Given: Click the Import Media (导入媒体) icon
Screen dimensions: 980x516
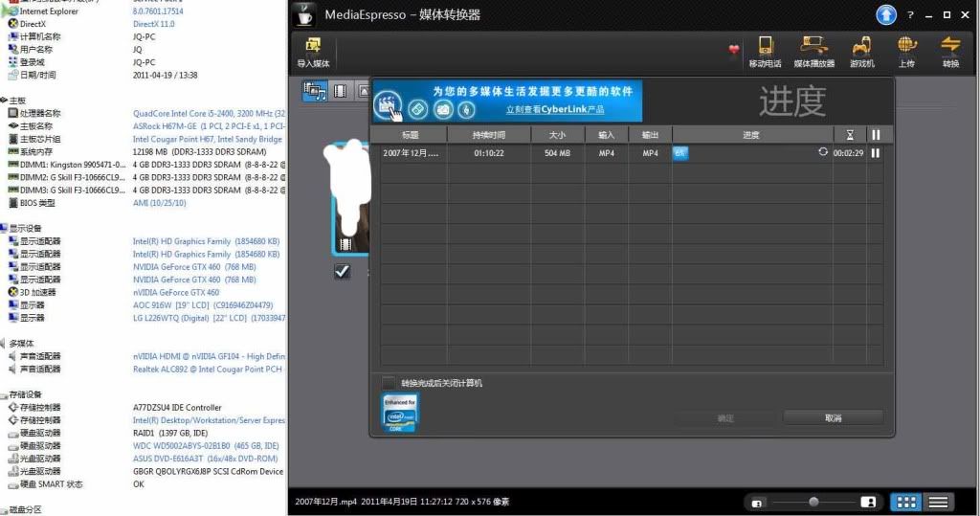Looking at the screenshot, I should pyautogui.click(x=313, y=47).
